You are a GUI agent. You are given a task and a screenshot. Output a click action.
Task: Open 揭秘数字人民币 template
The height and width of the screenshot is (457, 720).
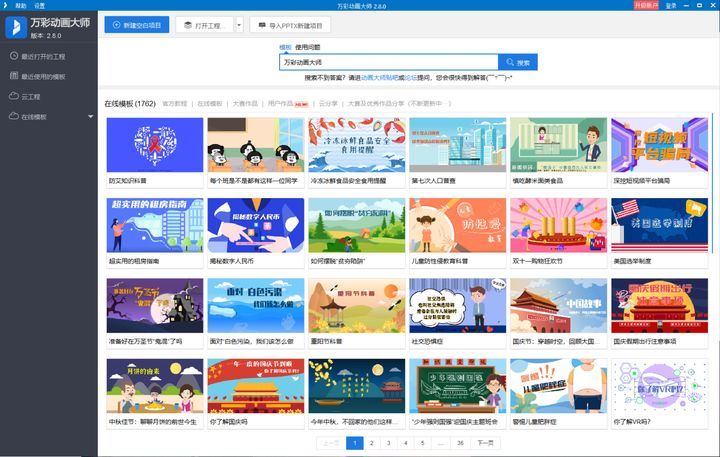[x=256, y=225]
